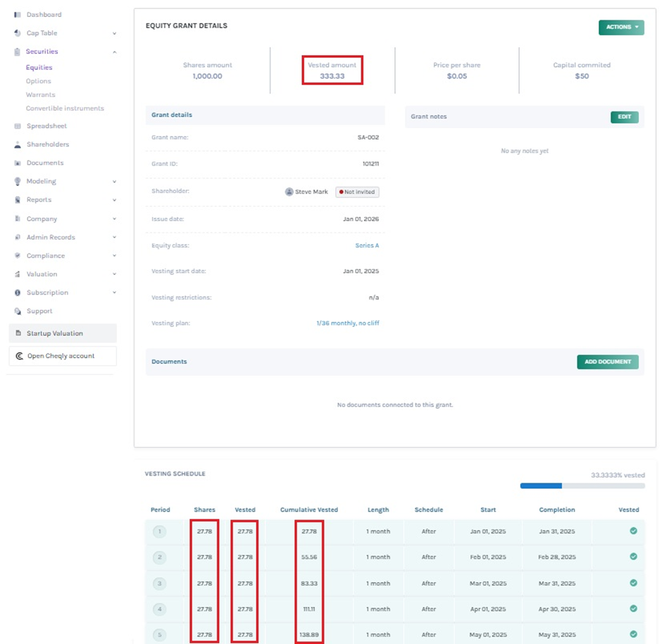Click the Modeling lightbulb icon
This screenshot has height=644, width=662.
click(x=18, y=181)
